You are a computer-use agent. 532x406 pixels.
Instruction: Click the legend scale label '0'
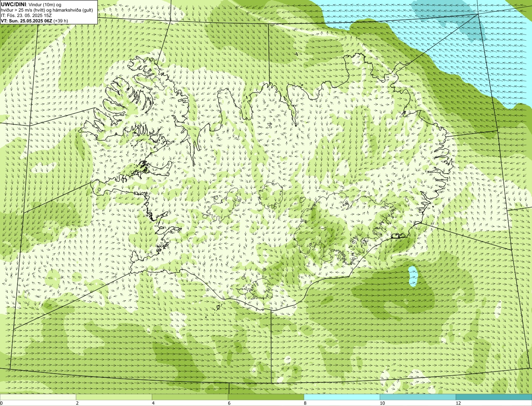tap(1, 403)
